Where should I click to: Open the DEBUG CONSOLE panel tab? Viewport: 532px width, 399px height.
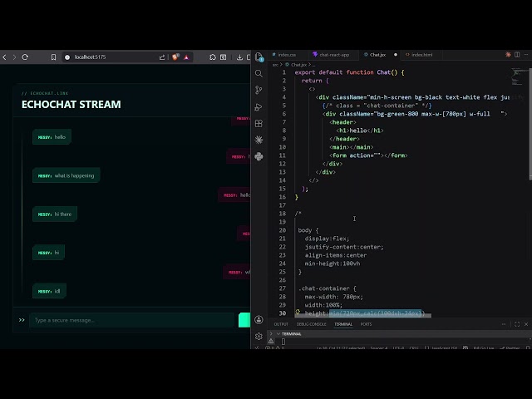point(311,324)
